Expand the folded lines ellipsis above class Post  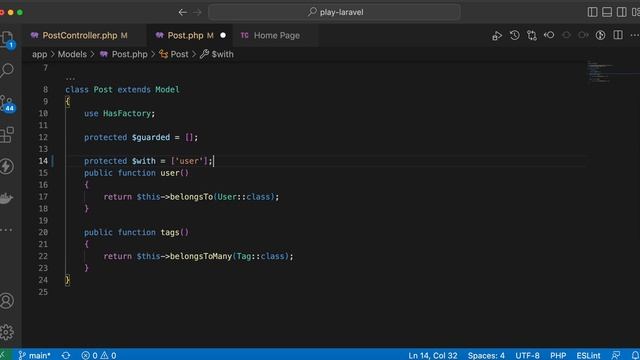coord(70,78)
